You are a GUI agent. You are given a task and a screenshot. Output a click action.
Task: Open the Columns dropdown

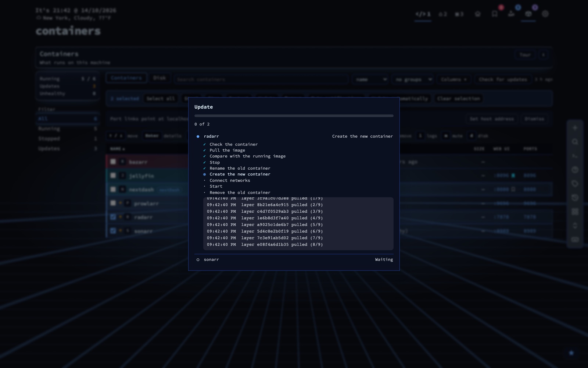(453, 79)
